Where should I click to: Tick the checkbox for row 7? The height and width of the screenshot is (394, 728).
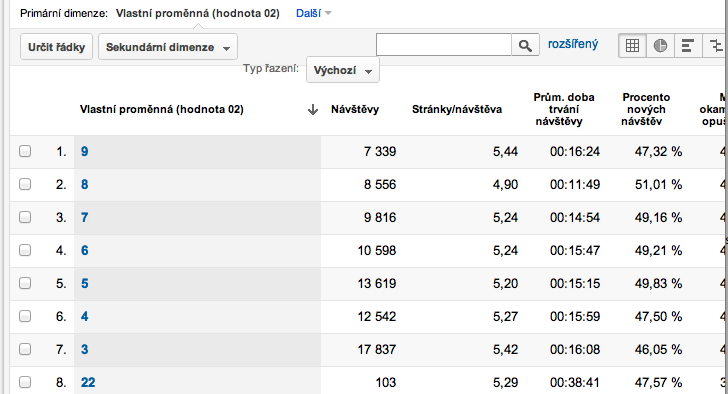coord(25,349)
